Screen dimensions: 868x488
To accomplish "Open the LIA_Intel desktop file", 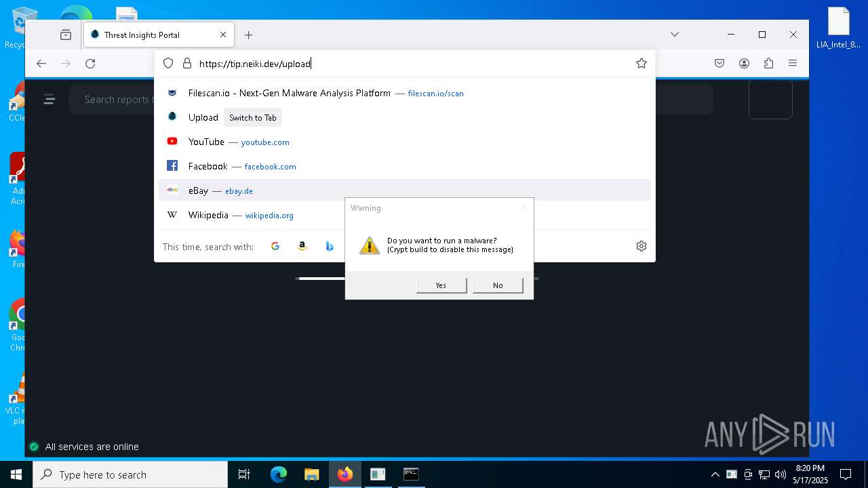I will click(x=838, y=28).
